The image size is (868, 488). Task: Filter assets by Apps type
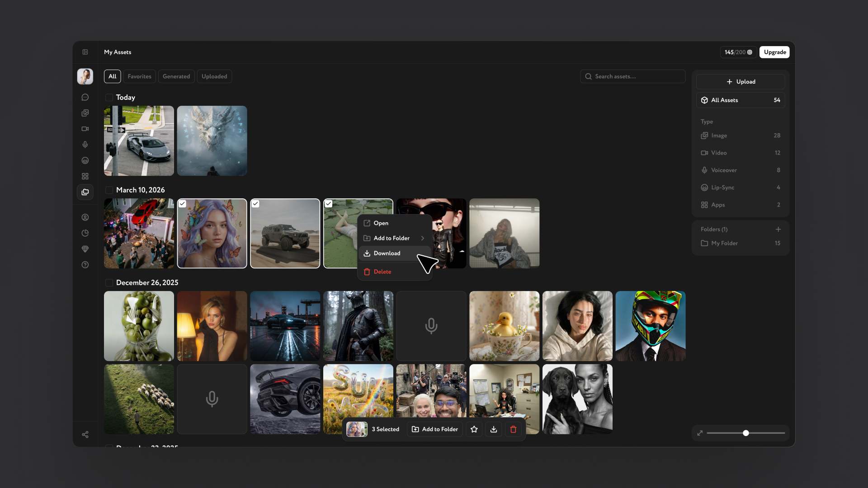(x=741, y=205)
